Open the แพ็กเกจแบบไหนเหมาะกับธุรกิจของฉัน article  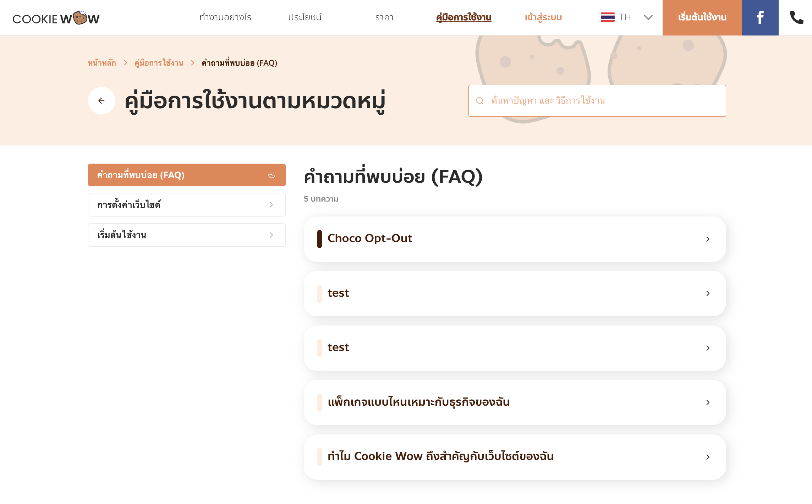click(515, 402)
